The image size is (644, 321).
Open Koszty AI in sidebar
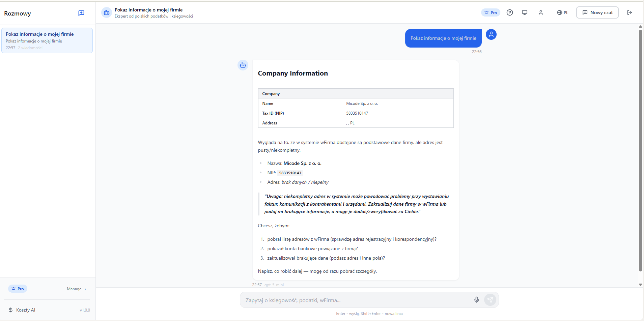[26, 310]
